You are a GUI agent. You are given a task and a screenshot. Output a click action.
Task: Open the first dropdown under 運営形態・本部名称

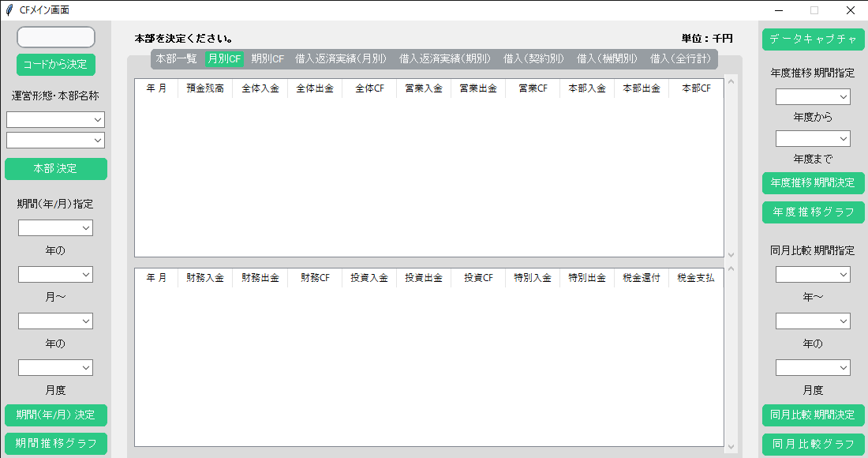click(55, 119)
